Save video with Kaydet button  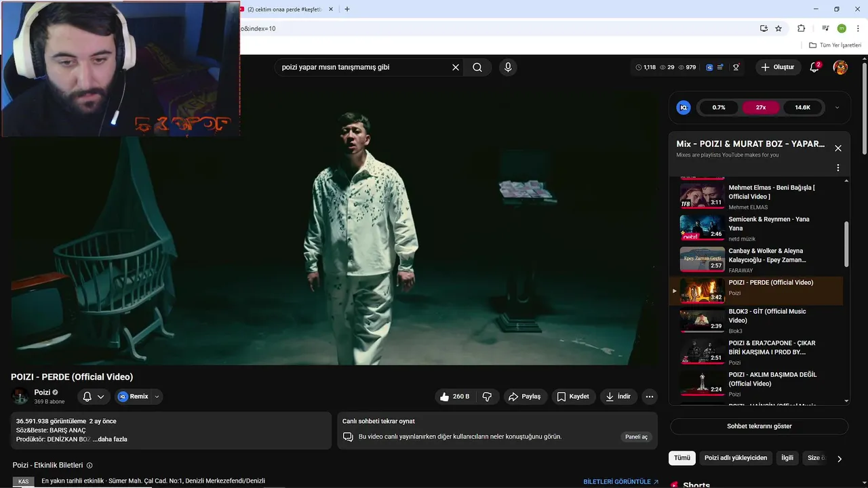coord(573,396)
